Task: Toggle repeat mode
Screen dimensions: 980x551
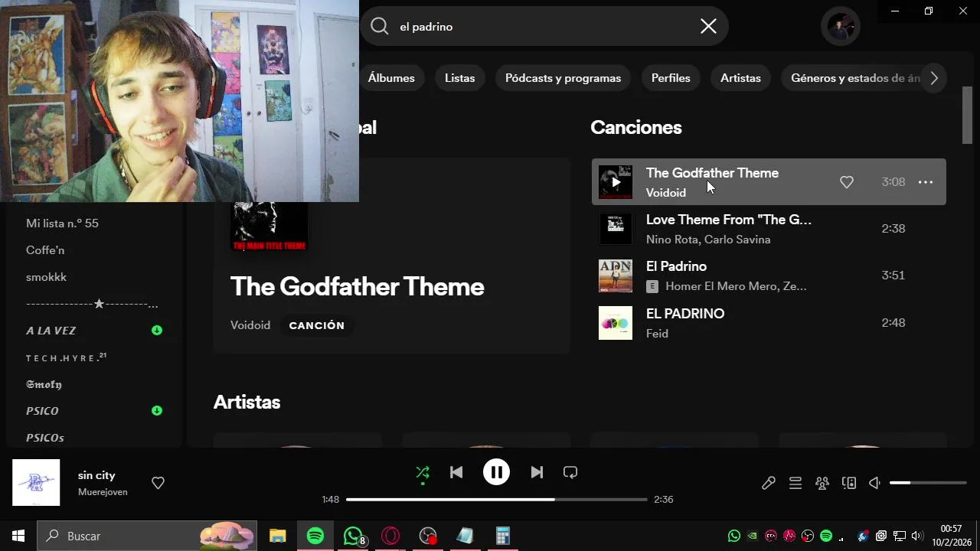Action: point(570,472)
